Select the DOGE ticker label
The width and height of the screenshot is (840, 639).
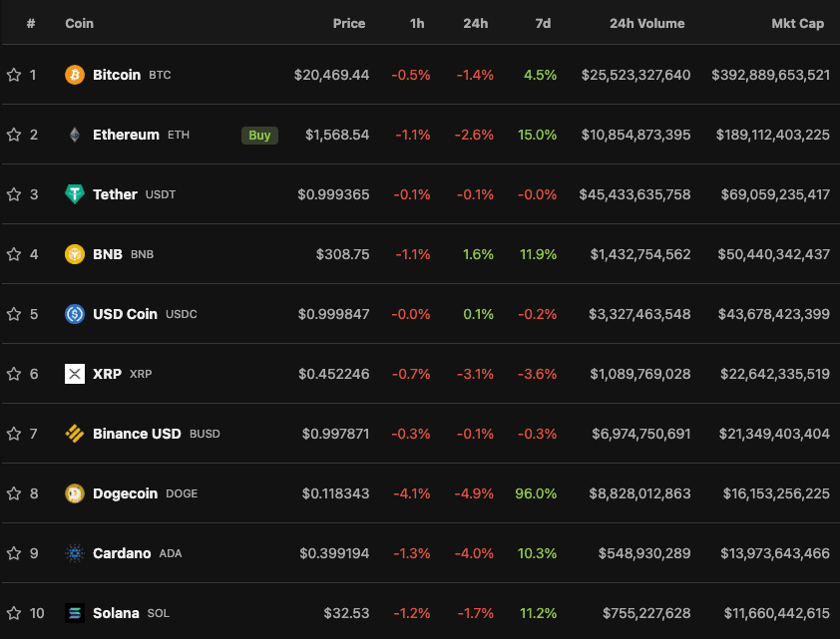click(182, 493)
